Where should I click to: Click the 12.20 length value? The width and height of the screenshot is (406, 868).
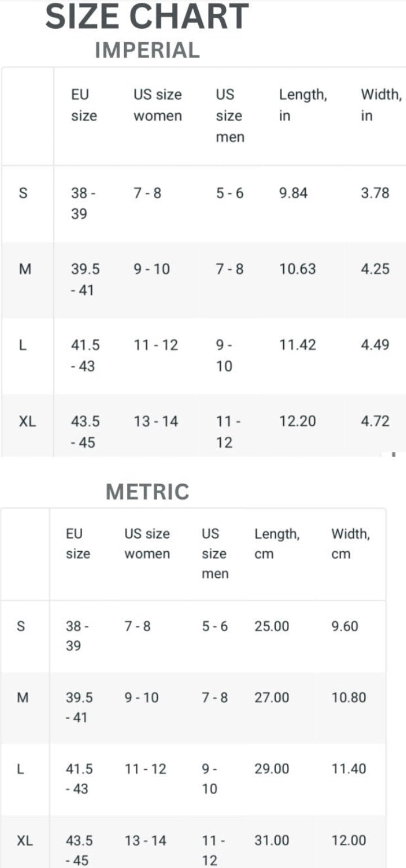point(297,421)
